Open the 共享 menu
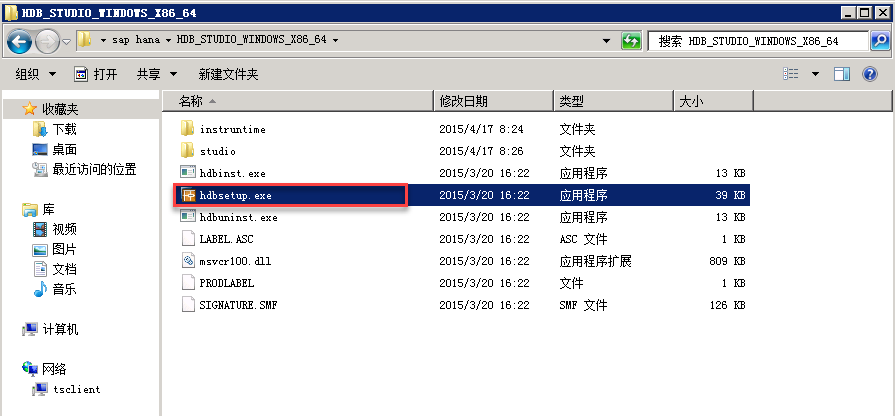This screenshot has height=416, width=895. (x=156, y=74)
